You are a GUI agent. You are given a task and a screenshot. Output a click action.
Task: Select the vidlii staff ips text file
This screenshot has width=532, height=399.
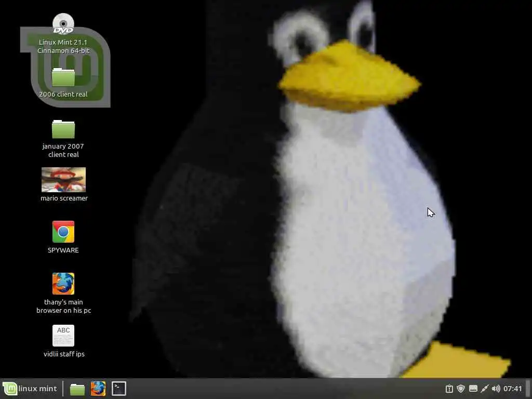coord(63,336)
